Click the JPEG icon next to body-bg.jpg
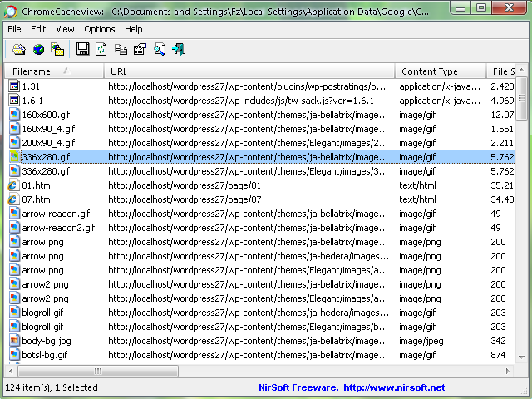The height and width of the screenshot is (399, 532). pos(14,341)
